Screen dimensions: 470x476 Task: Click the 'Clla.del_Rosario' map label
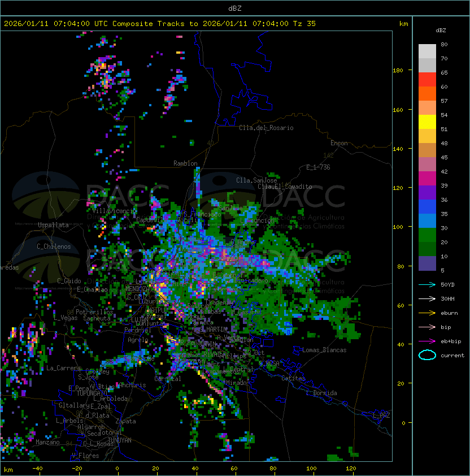[266, 128]
